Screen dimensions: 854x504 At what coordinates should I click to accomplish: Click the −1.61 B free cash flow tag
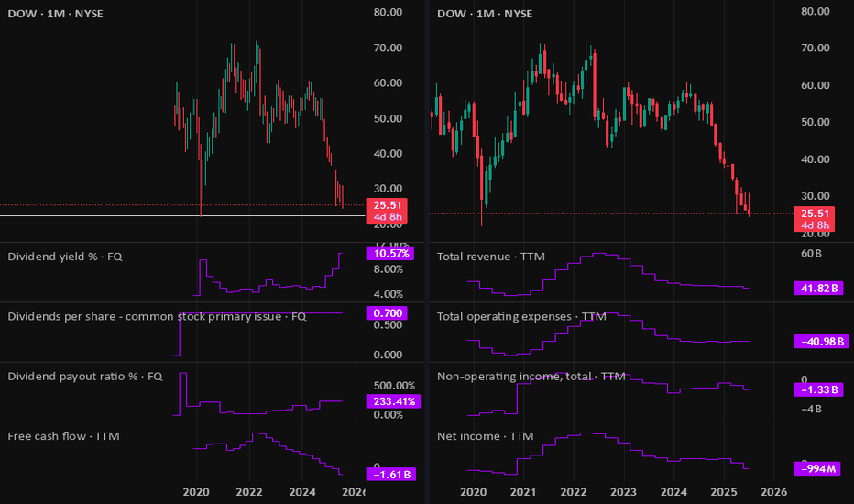[391, 475]
